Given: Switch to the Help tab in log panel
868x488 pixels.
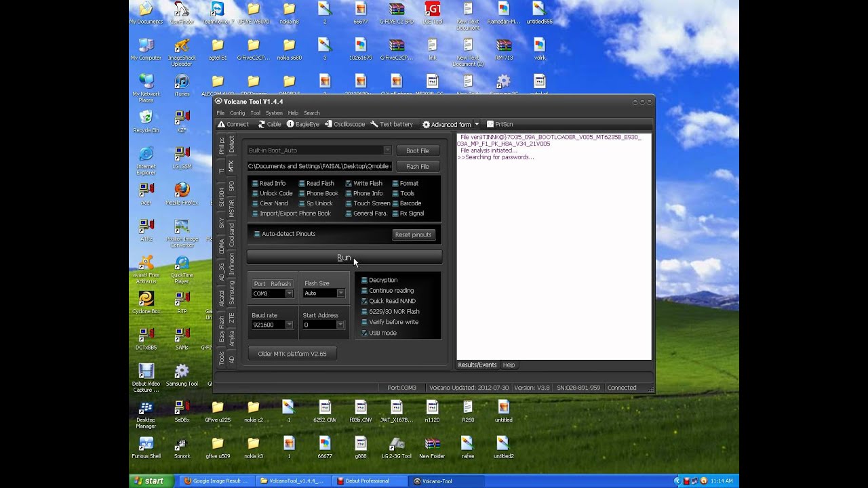Looking at the screenshot, I should (x=509, y=365).
